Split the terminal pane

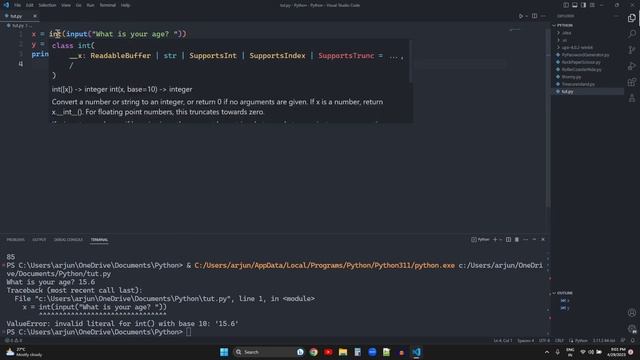508,240
